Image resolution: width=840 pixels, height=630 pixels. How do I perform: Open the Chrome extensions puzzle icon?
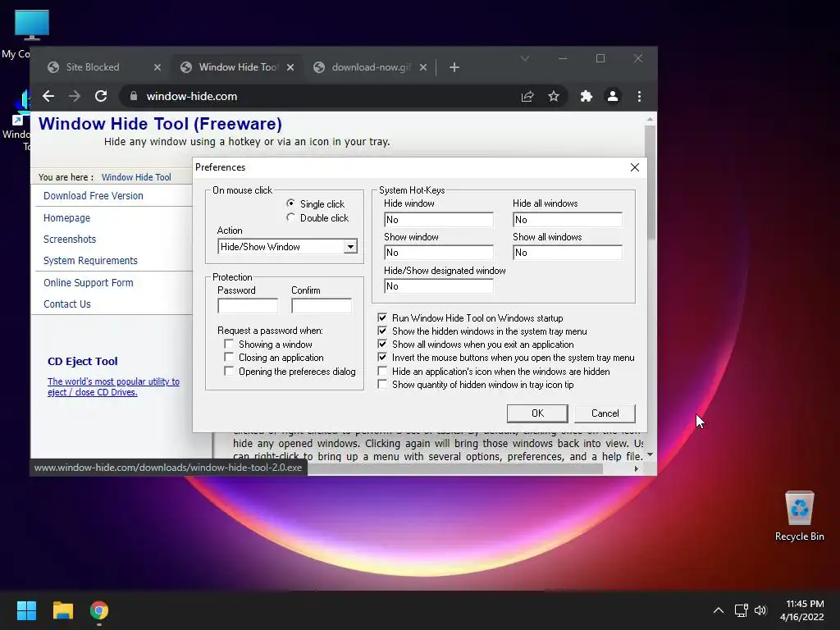point(587,97)
